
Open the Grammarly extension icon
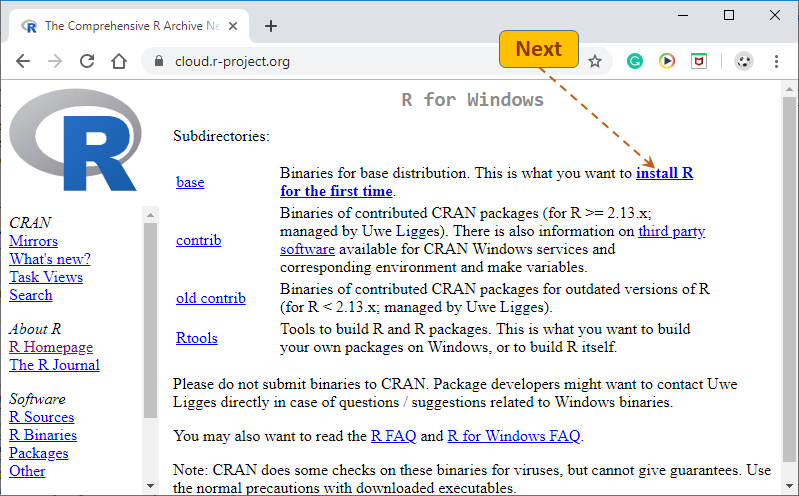tap(634, 62)
